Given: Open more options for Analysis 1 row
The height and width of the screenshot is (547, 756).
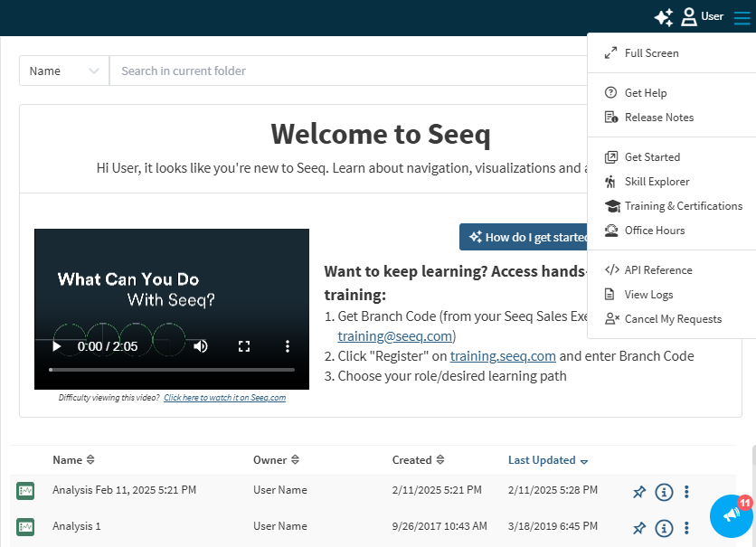Looking at the screenshot, I should pyautogui.click(x=686, y=528).
